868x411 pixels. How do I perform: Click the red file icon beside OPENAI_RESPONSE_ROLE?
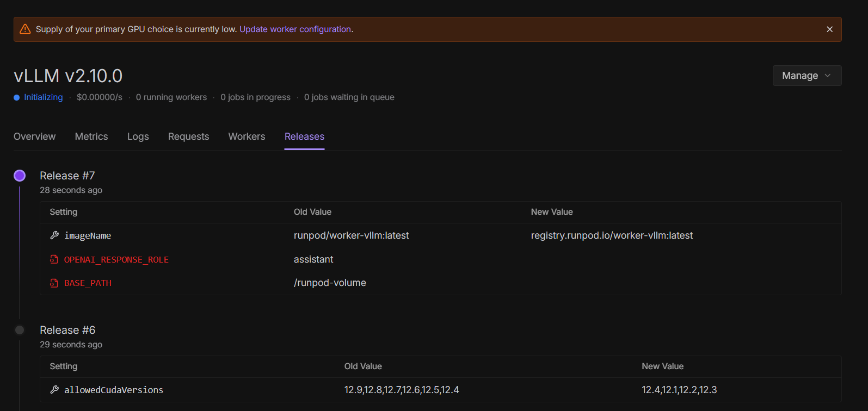(54, 260)
